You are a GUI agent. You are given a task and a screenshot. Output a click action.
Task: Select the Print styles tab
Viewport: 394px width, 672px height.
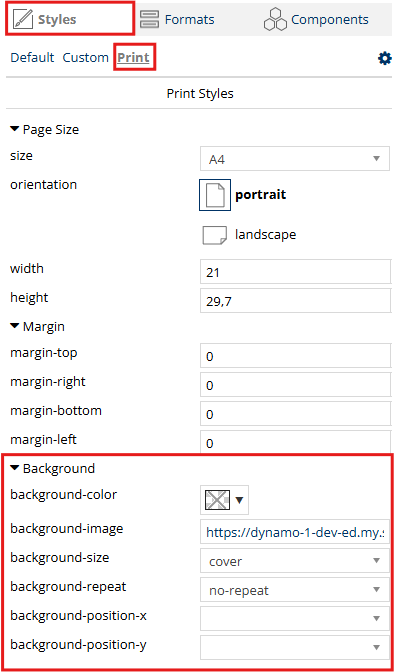pyautogui.click(x=133, y=57)
